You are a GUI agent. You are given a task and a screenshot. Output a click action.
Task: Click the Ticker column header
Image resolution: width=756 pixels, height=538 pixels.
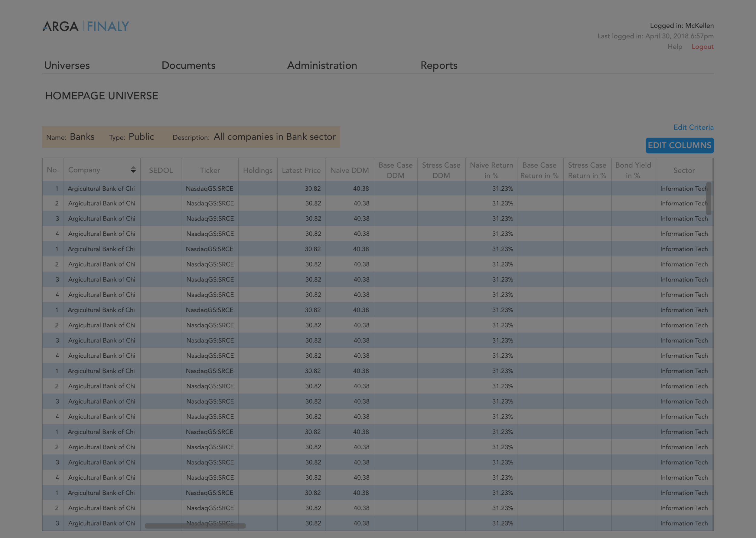point(210,170)
